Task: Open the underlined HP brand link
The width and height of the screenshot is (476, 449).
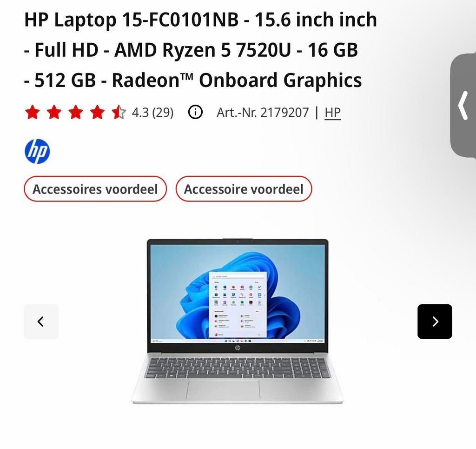Action: click(333, 113)
